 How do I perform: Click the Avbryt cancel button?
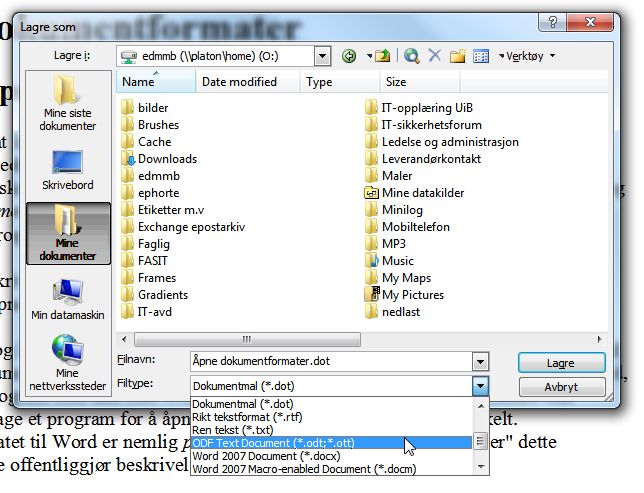pyautogui.click(x=561, y=387)
